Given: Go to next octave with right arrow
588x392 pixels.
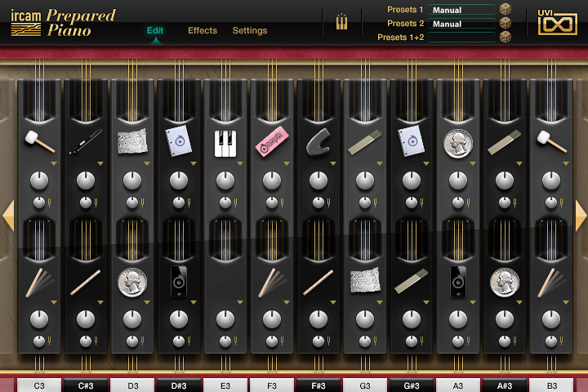Looking at the screenshot, I should coord(581,216).
